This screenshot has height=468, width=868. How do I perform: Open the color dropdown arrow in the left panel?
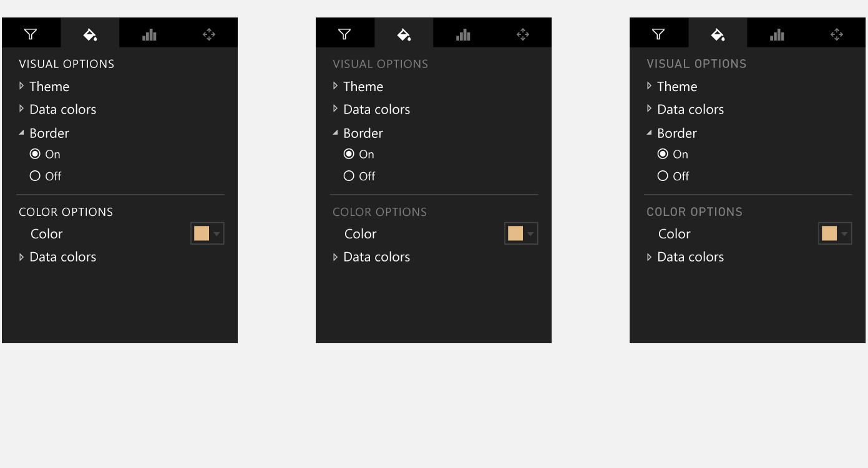click(x=217, y=234)
